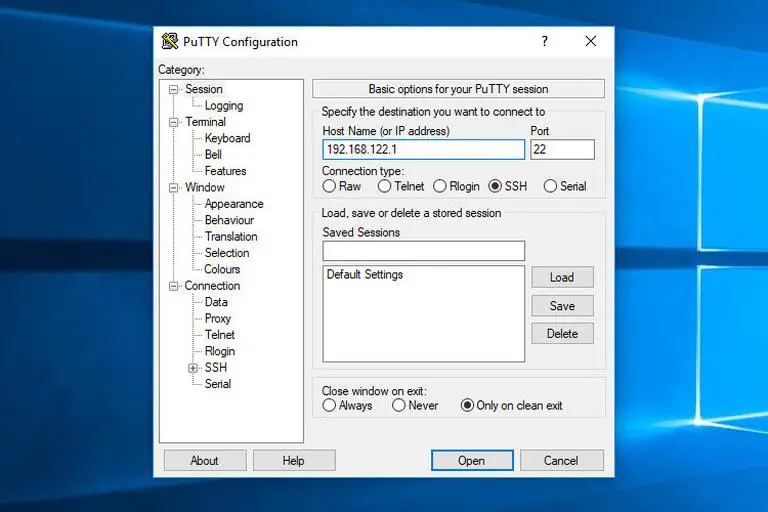This screenshot has height=512, width=768.
Task: Choose the Serial connection type option
Action: pyautogui.click(x=550, y=186)
